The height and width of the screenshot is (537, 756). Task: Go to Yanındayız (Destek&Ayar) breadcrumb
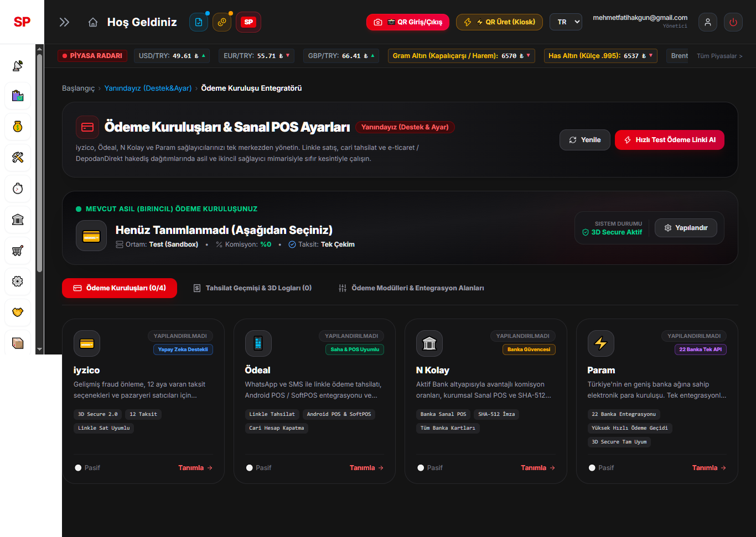click(x=148, y=88)
